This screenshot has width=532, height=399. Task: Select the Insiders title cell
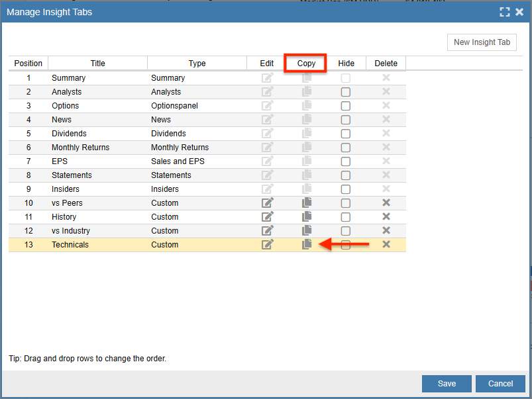point(97,189)
